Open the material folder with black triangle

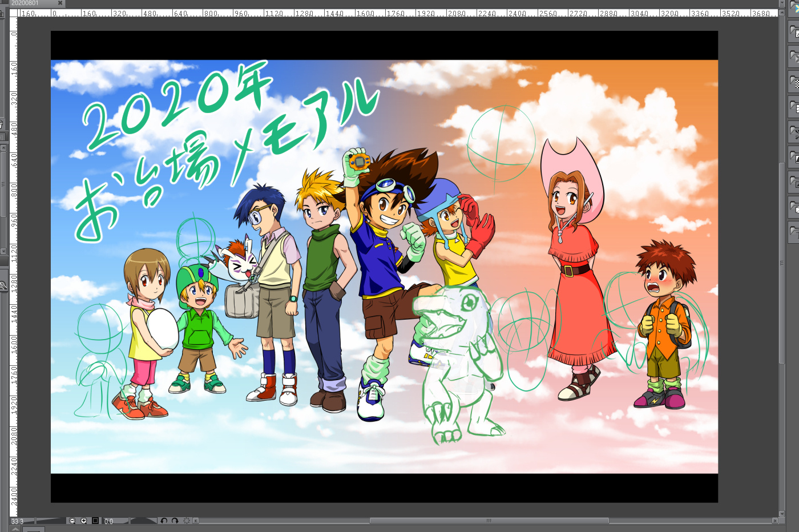793,158
